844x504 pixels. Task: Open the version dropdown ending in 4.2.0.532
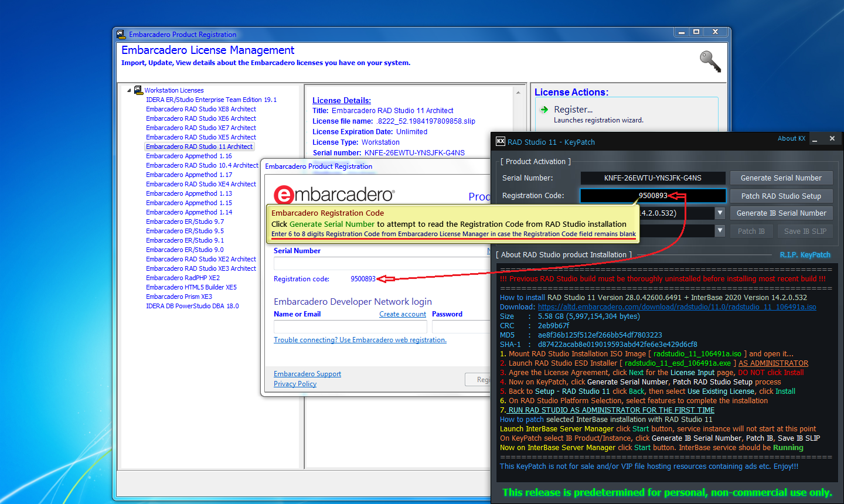click(x=720, y=213)
